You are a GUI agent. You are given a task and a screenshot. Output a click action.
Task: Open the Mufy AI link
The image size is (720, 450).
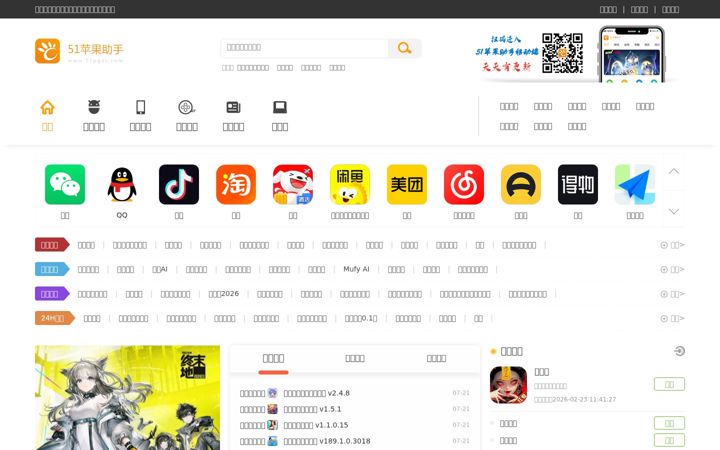[x=356, y=269]
